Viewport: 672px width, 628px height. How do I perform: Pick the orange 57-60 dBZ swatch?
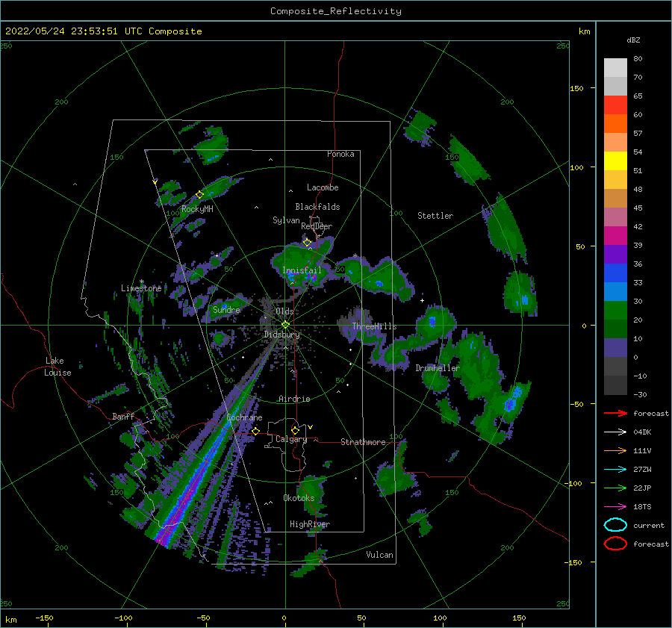coord(615,123)
